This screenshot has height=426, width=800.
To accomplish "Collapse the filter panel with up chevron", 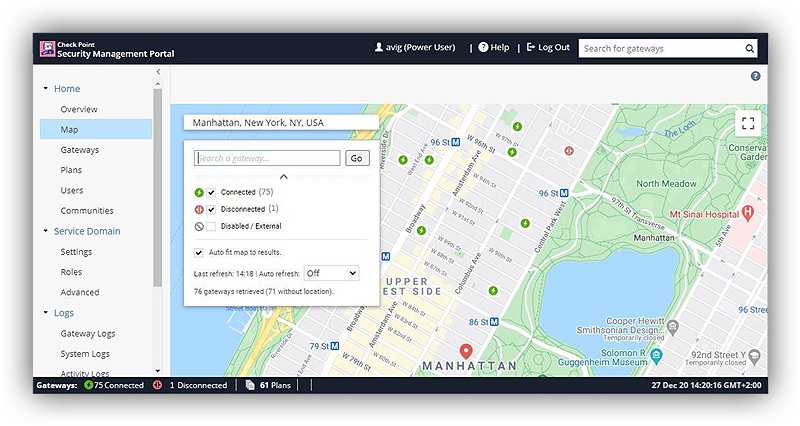I will tap(284, 177).
